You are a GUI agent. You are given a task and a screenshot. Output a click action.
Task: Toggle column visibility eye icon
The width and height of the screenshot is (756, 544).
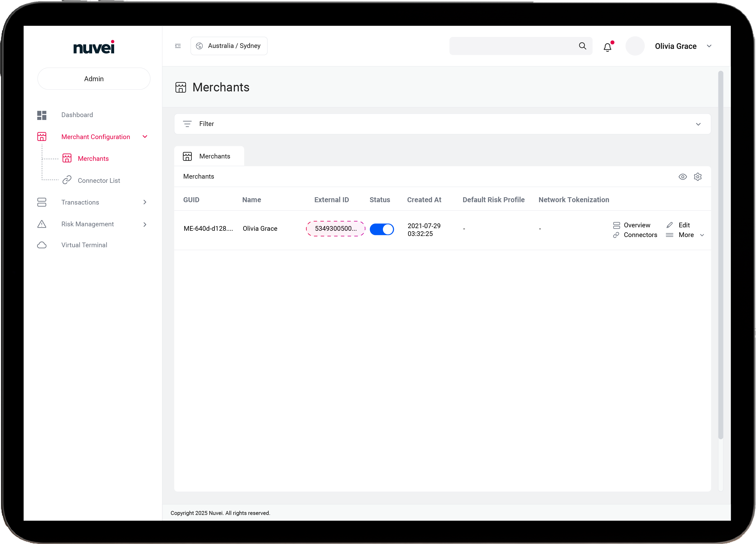point(683,177)
